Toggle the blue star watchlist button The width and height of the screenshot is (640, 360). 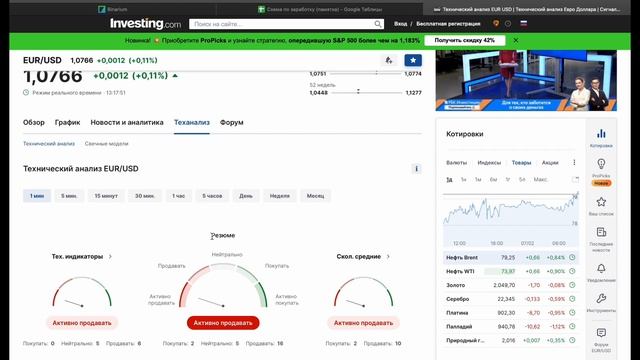413,60
